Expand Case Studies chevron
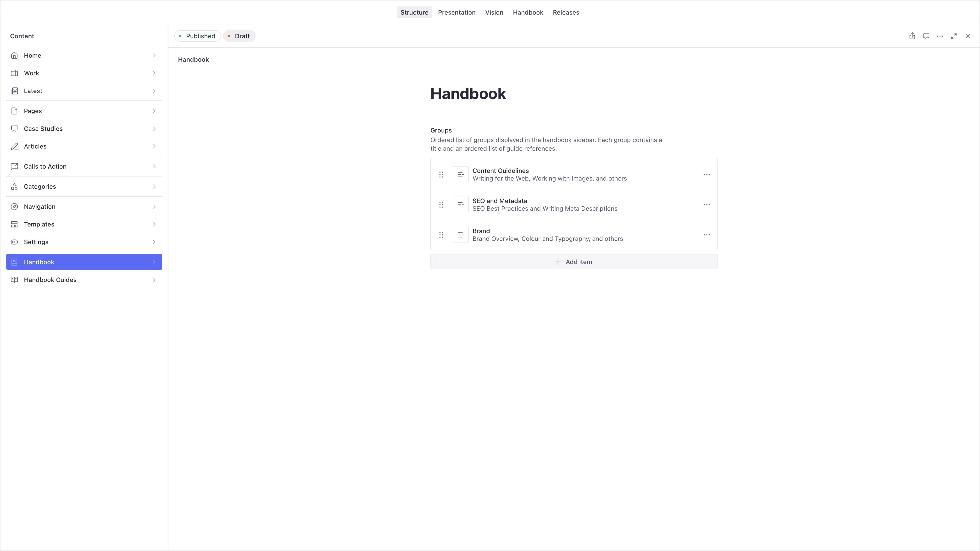The image size is (980, 551). click(154, 128)
